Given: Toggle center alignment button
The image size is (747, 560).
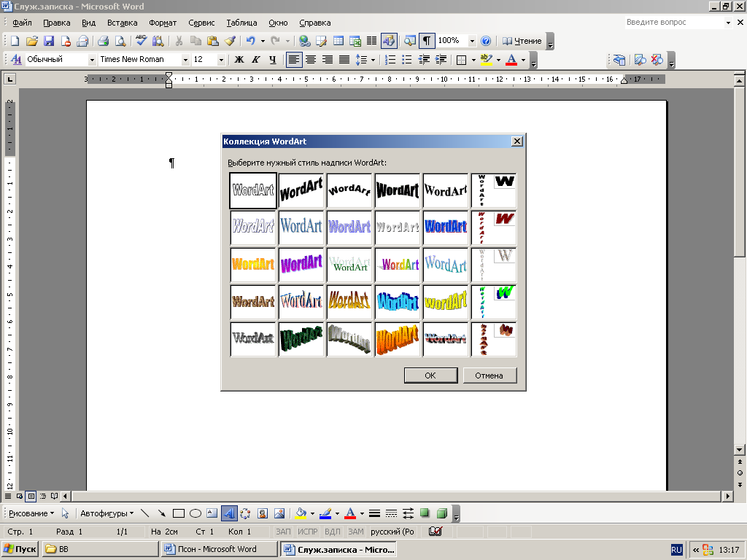Looking at the screenshot, I should click(311, 60).
